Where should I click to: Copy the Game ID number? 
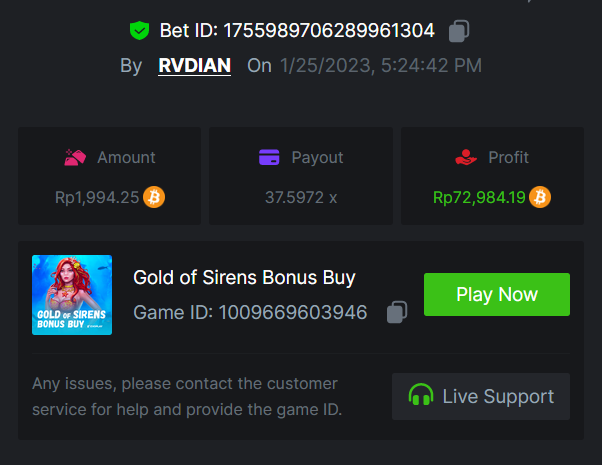coord(396,313)
